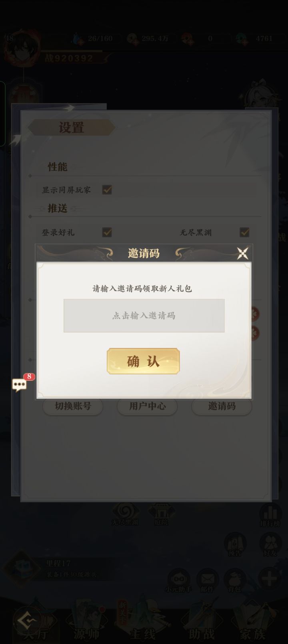Click the 切换账号 button
The image size is (288, 644).
(73, 406)
